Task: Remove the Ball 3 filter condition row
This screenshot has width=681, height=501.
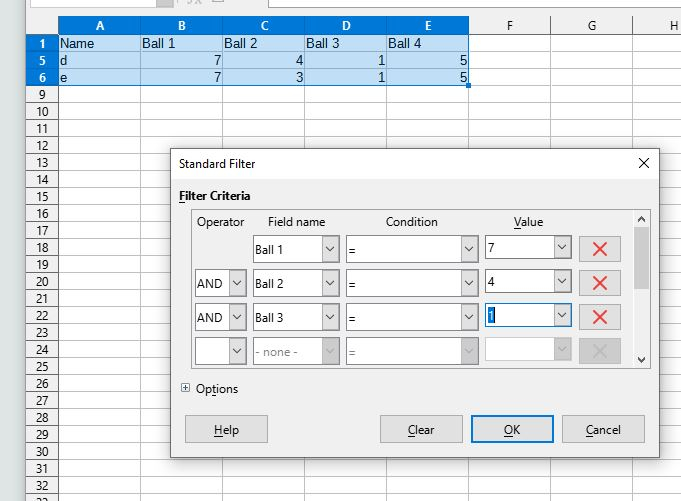Action: click(x=599, y=318)
